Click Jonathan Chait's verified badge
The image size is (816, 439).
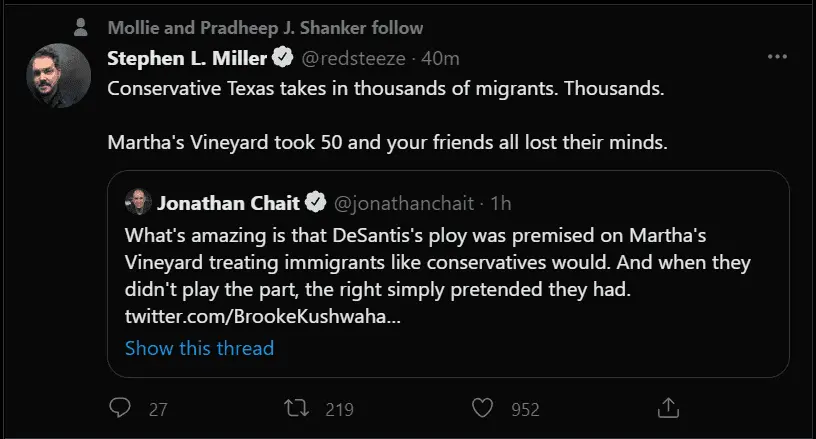[316, 203]
